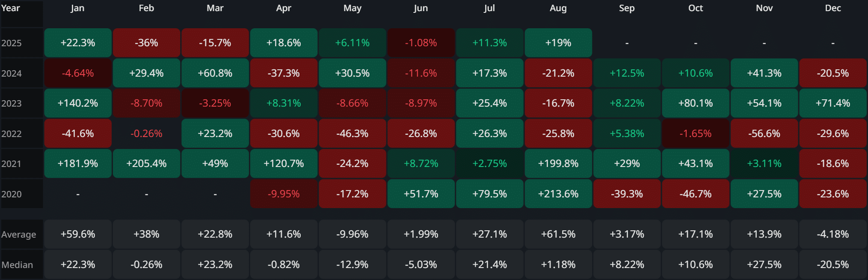Click the -36% February 2025 cell

click(146, 43)
